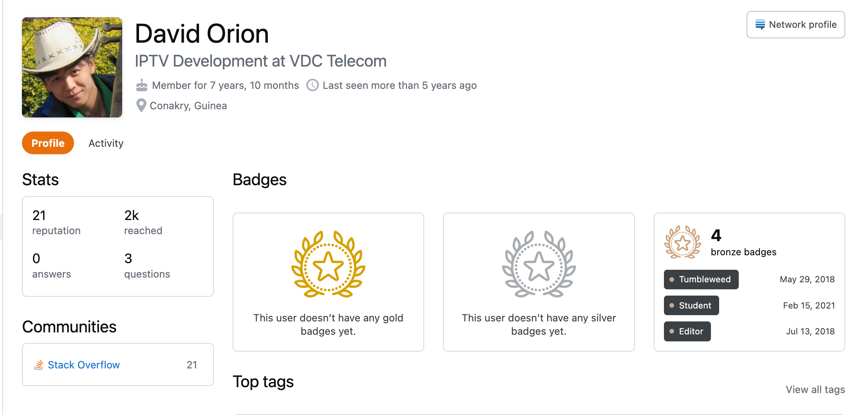Viewport: 868px width, 415px height.
Task: Open the Editor badge
Action: coord(687,332)
